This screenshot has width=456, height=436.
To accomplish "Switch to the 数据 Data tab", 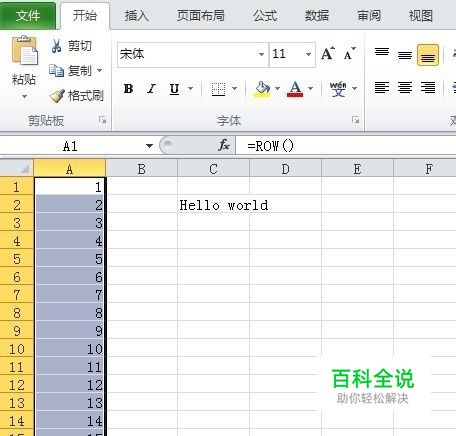I will pos(317,16).
